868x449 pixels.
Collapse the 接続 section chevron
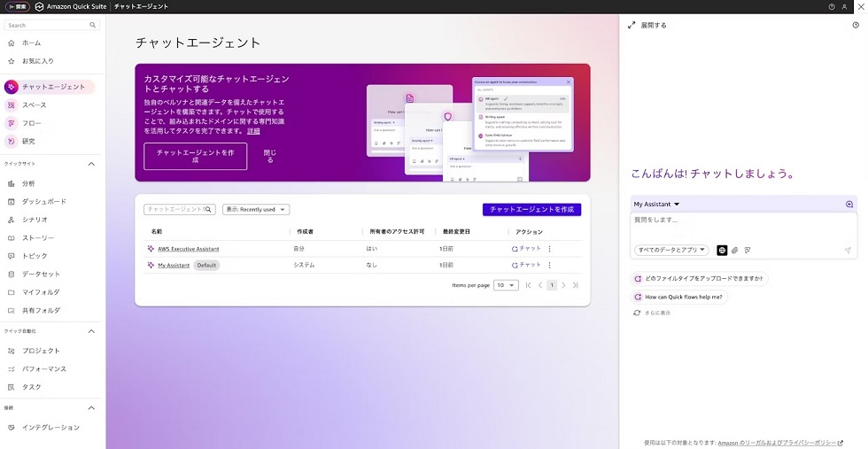pos(91,408)
